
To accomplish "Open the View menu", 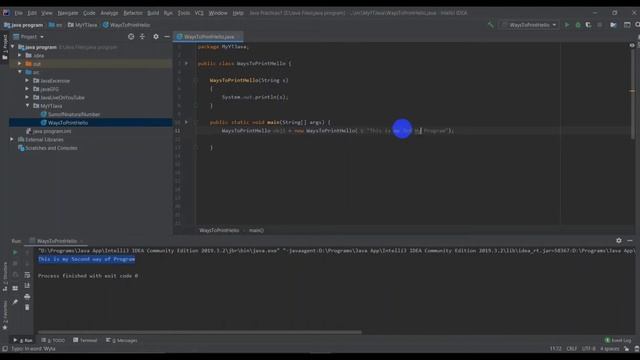I will click(x=47, y=13).
